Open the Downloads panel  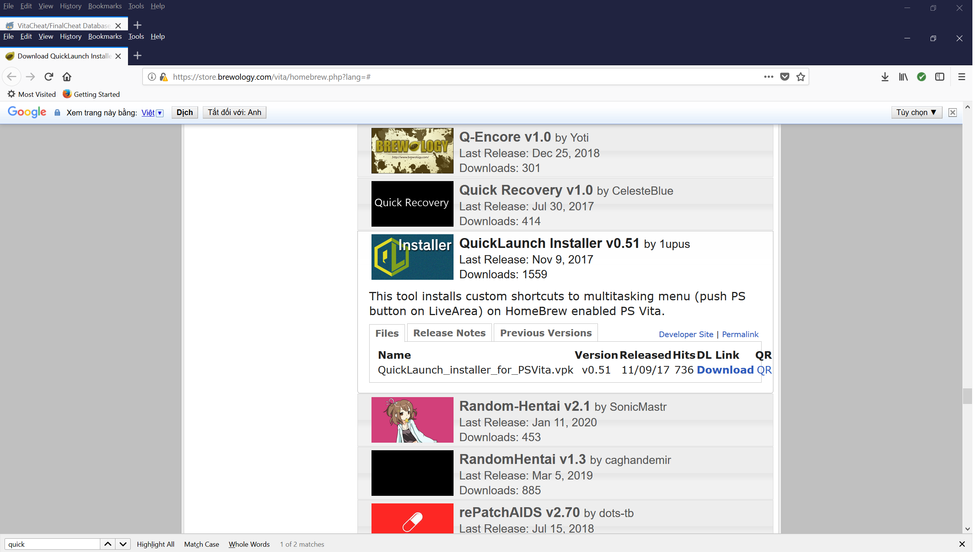(x=885, y=77)
